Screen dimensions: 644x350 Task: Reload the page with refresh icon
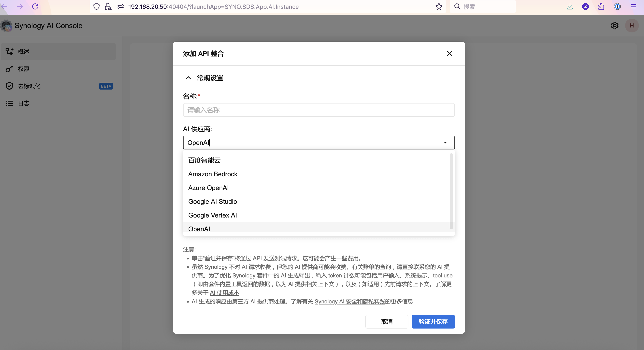pyautogui.click(x=35, y=6)
